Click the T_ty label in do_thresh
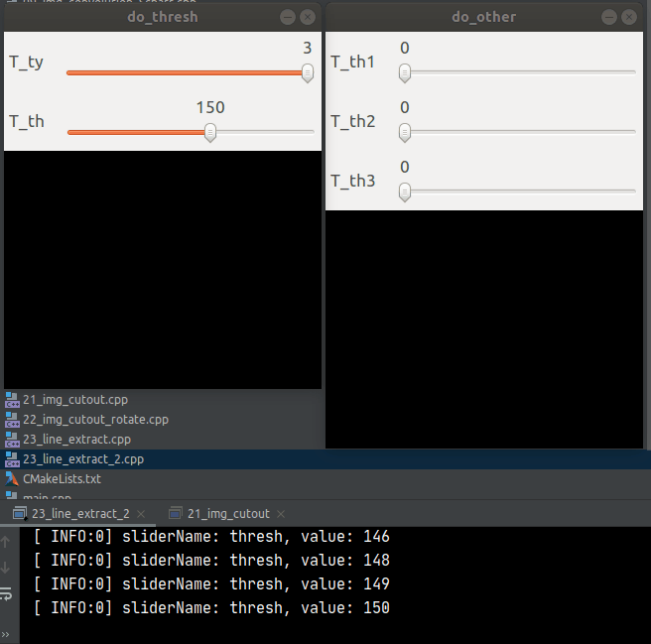651x644 pixels. [x=26, y=63]
